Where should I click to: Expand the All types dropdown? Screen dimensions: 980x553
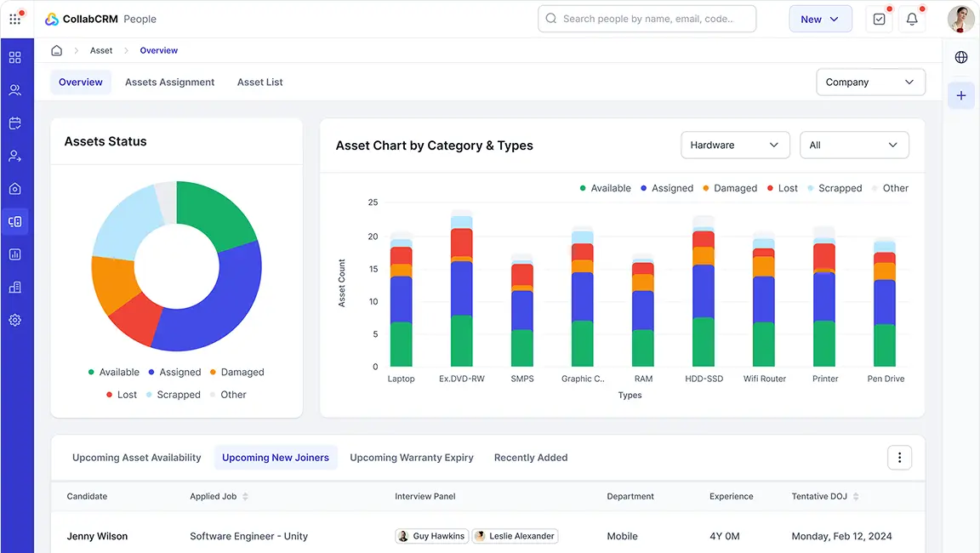854,145
